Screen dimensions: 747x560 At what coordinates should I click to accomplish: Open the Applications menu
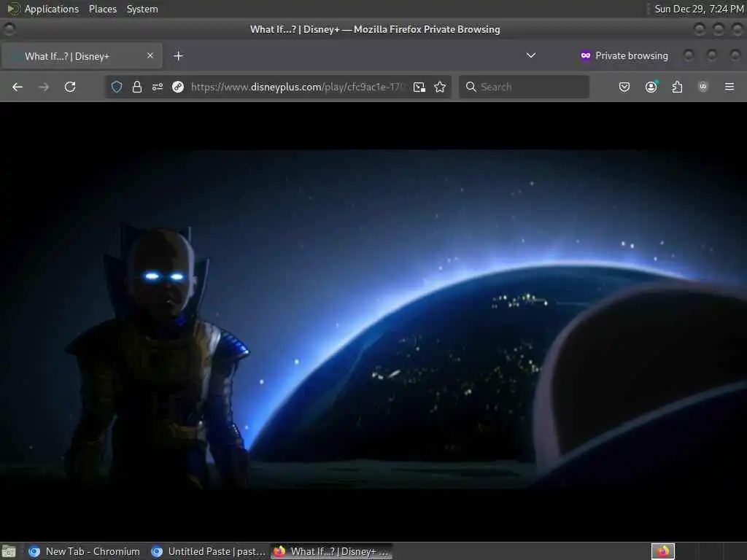[x=52, y=9]
